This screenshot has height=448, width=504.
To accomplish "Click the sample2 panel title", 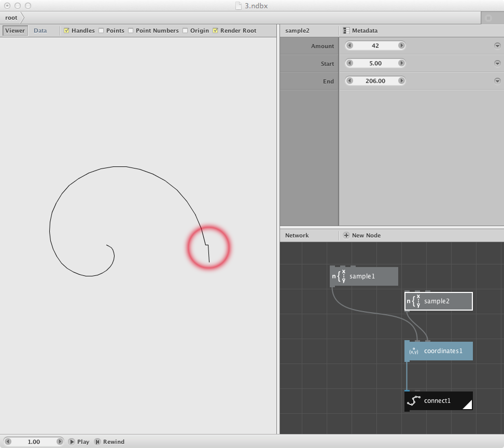I will coord(297,31).
